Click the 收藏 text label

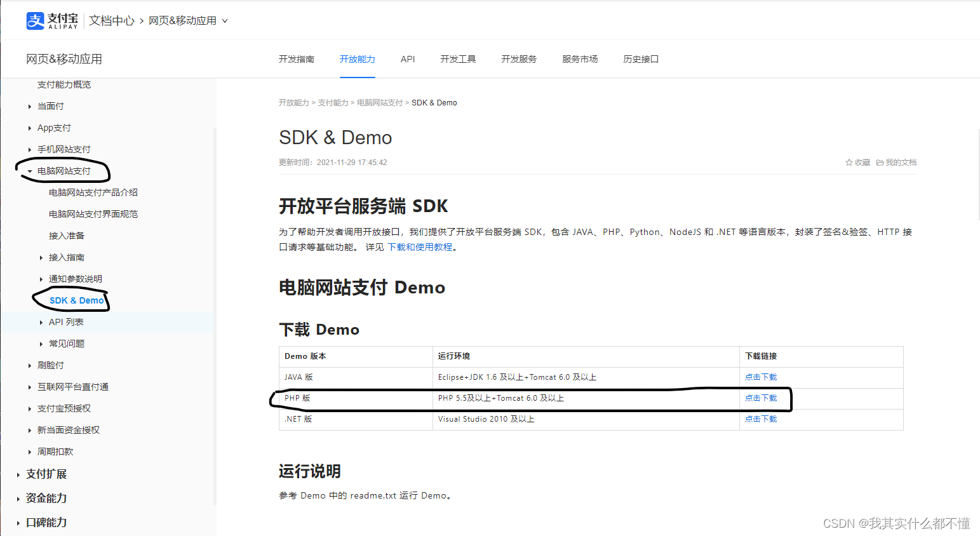[863, 163]
